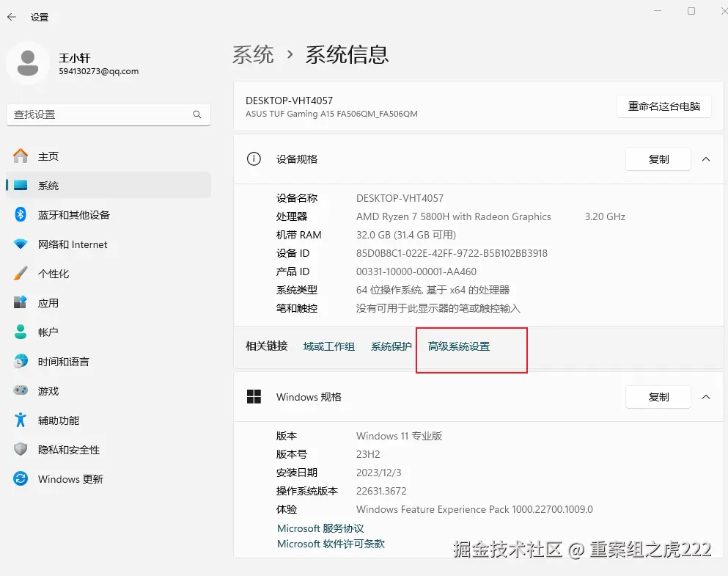Screen dimensions: 728x576
Task: Click the 帐户 person icon
Action: click(21, 332)
